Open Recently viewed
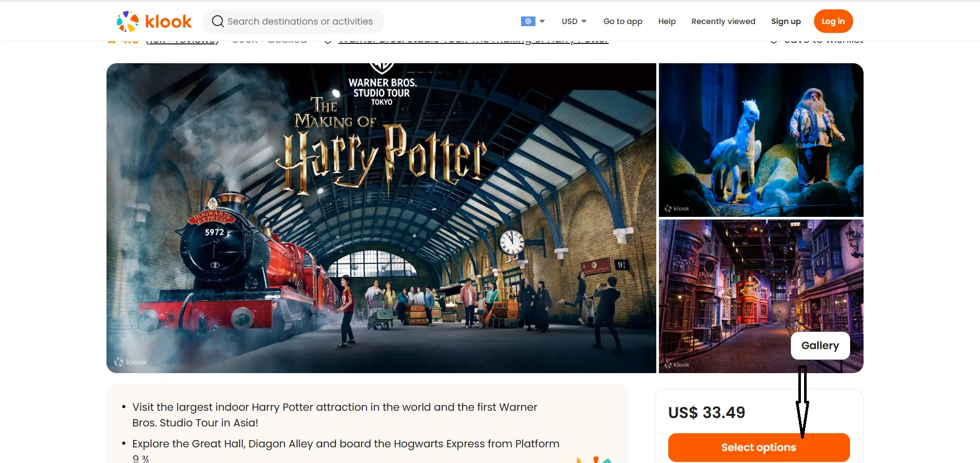This screenshot has height=463, width=980. (x=723, y=21)
